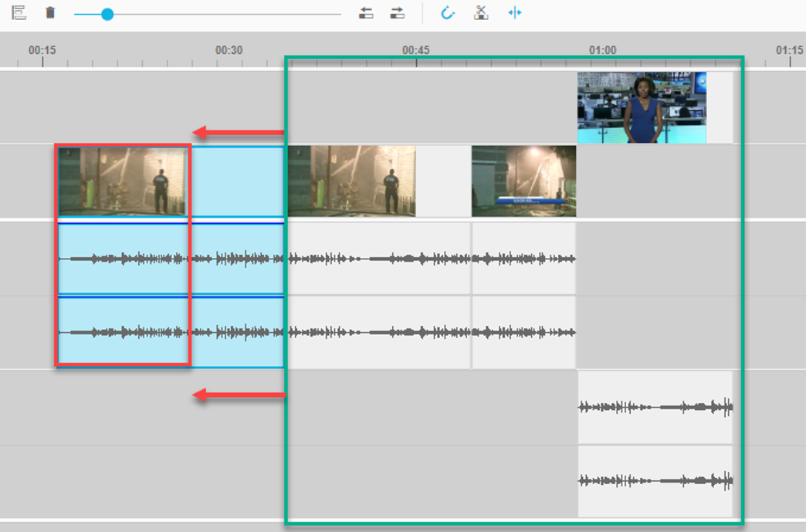The image size is (806, 532).
Task: Delete selection using the trash icon
Action: (50, 12)
